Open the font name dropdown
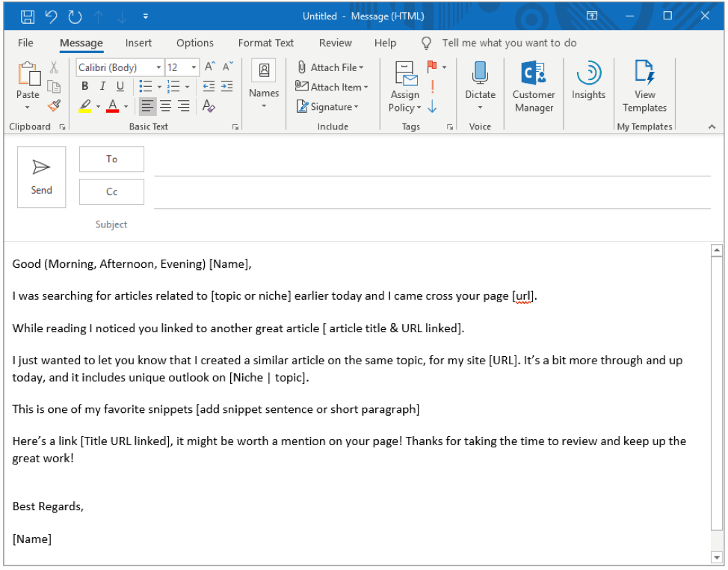The width and height of the screenshot is (728, 570). tap(158, 67)
